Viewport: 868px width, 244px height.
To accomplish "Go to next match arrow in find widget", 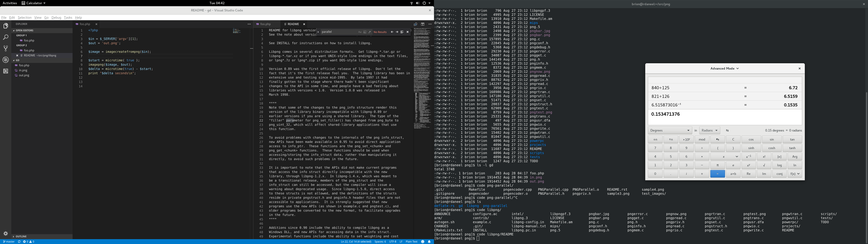I will click(397, 32).
